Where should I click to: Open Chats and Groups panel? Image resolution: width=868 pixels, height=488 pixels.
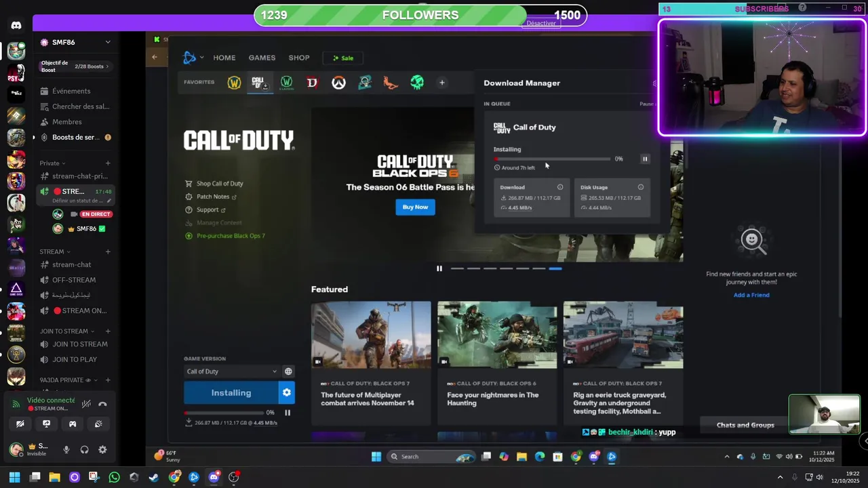(745, 425)
